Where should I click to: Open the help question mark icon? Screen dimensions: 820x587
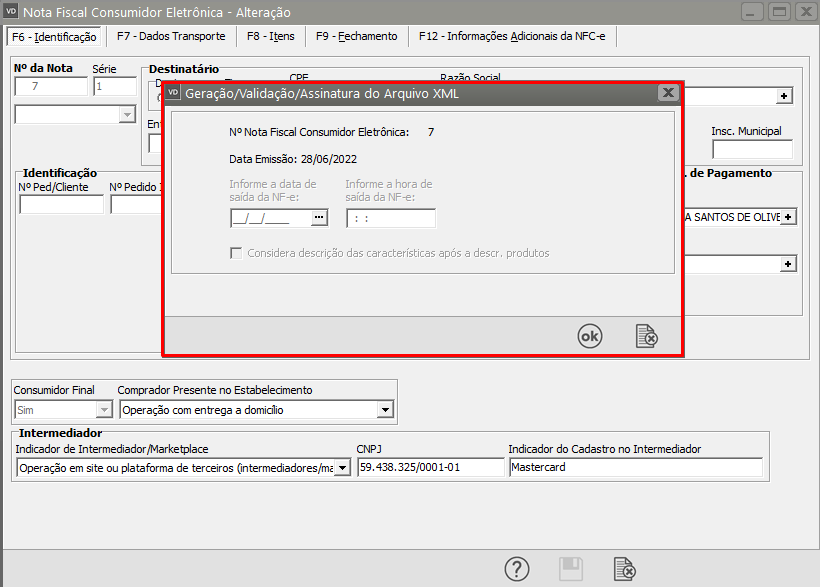[x=517, y=569]
